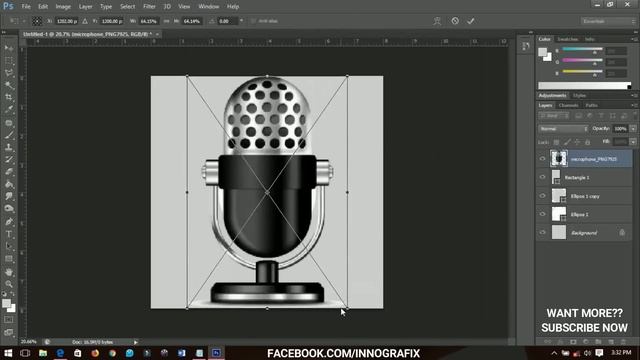Select the Smudge tool
The width and height of the screenshot is (640, 360).
coord(9,197)
